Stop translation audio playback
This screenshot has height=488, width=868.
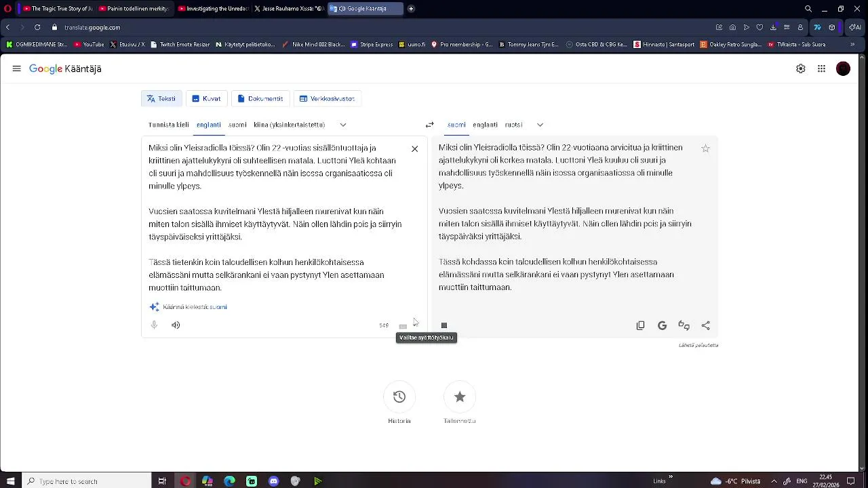(444, 325)
